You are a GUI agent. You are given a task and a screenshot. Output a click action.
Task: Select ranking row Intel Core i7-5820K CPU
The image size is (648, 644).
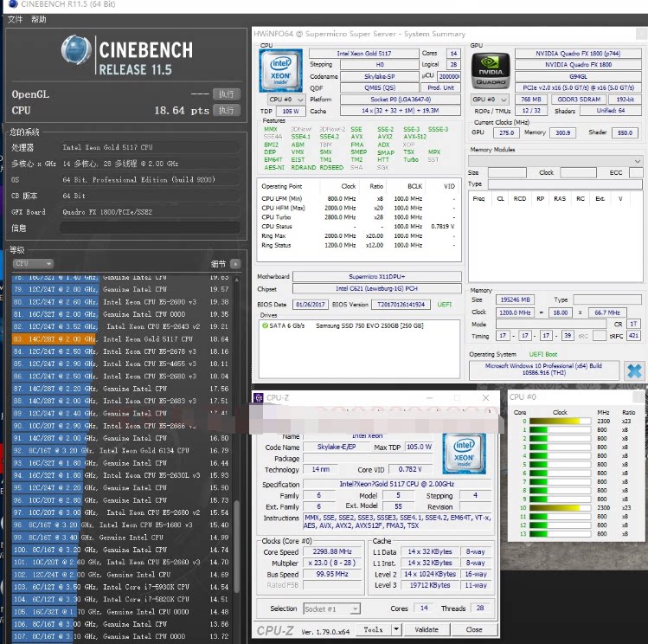(120, 599)
